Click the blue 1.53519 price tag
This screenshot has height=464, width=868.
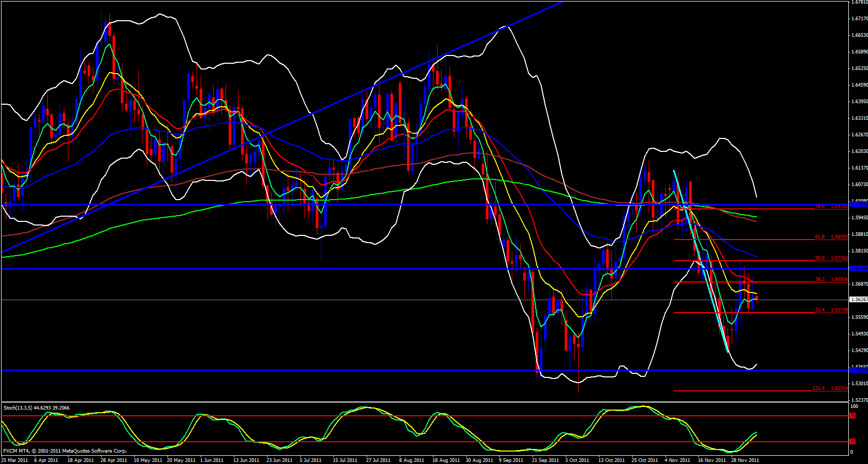[859, 370]
